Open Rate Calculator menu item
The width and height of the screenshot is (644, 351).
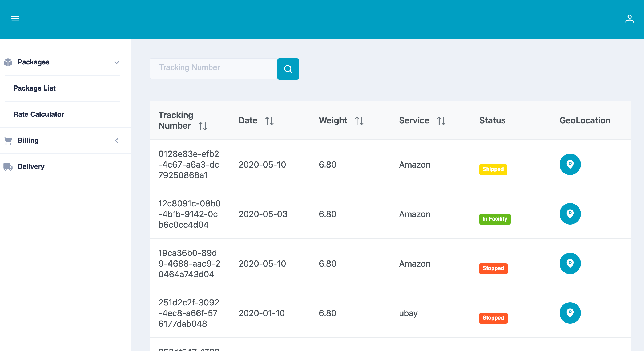[x=39, y=114]
